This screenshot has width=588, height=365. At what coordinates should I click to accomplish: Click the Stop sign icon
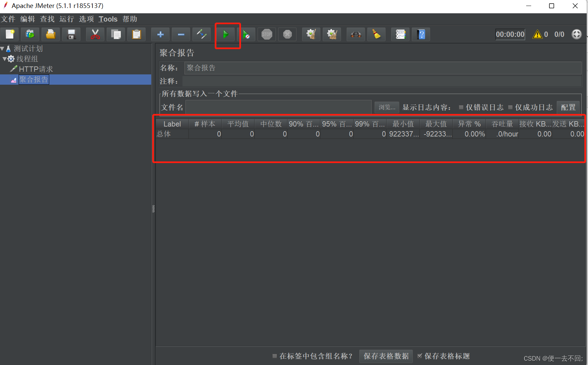click(267, 34)
